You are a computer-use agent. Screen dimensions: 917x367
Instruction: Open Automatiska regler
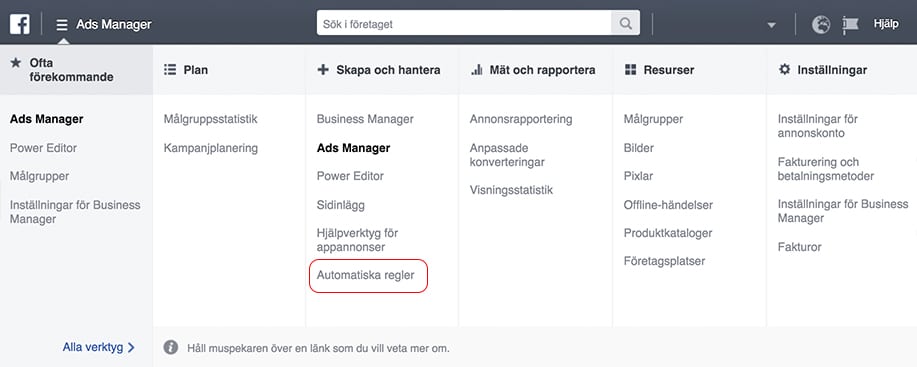point(366,275)
